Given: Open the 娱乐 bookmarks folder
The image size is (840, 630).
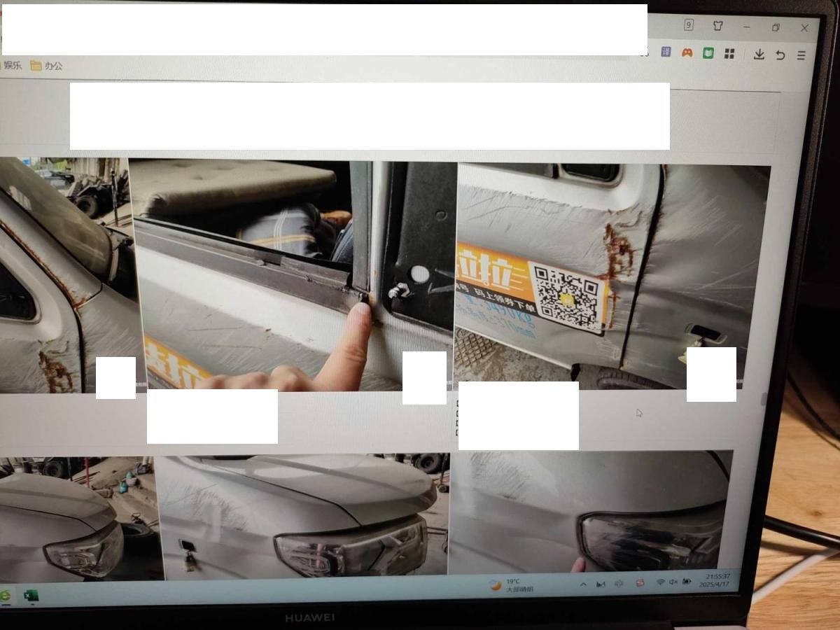Looking at the screenshot, I should (x=13, y=65).
